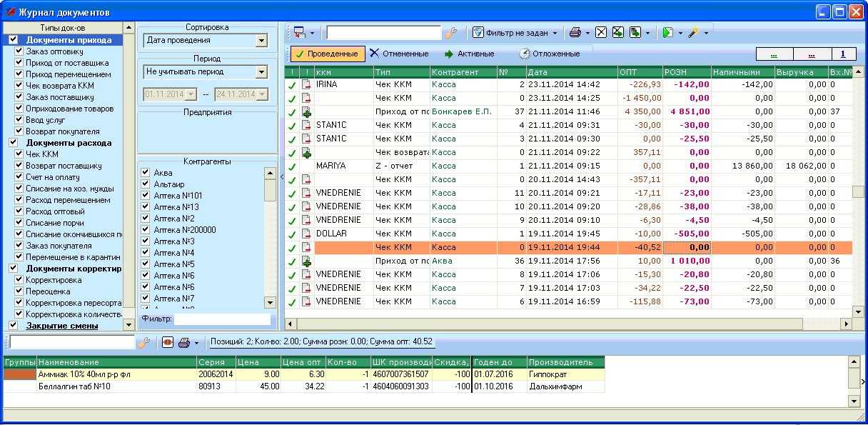Expand dropdown arrow after the import icon
Image resolution: width=868 pixels, height=425 pixels.
click(647, 33)
